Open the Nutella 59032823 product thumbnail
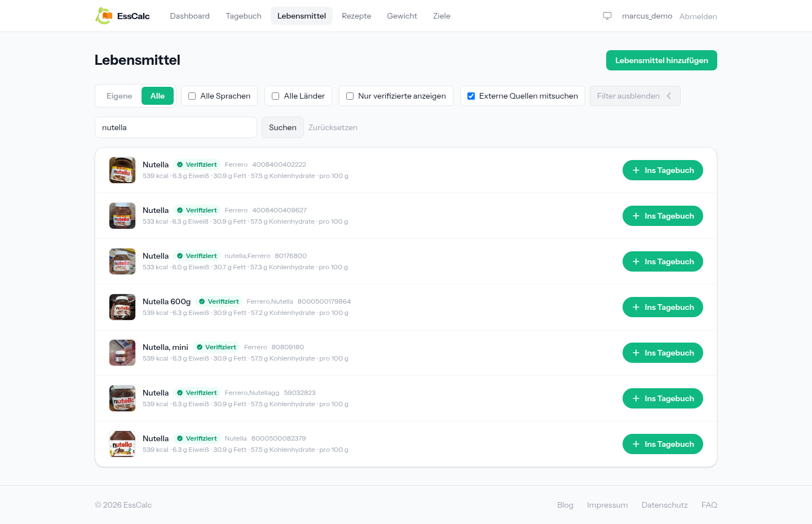 (x=122, y=398)
